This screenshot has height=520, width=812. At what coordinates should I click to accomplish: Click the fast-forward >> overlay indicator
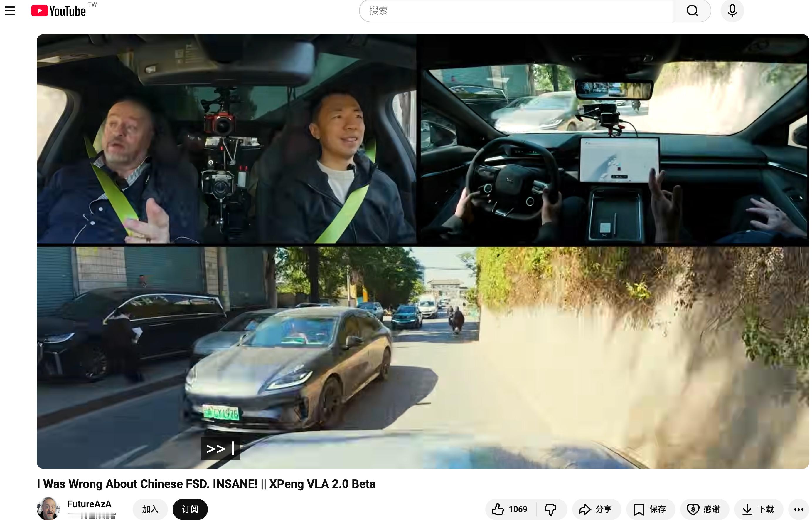(220, 448)
